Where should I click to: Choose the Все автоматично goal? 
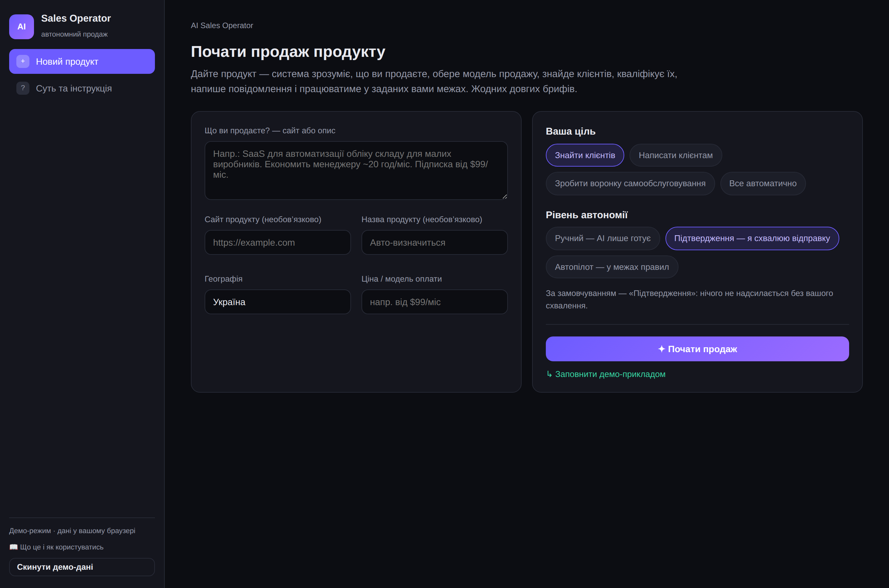coord(763,183)
